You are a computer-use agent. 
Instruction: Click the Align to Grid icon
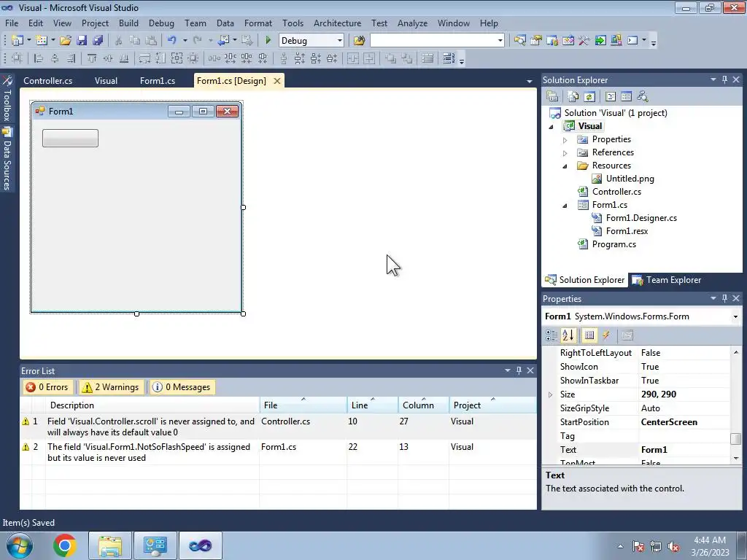click(17, 58)
